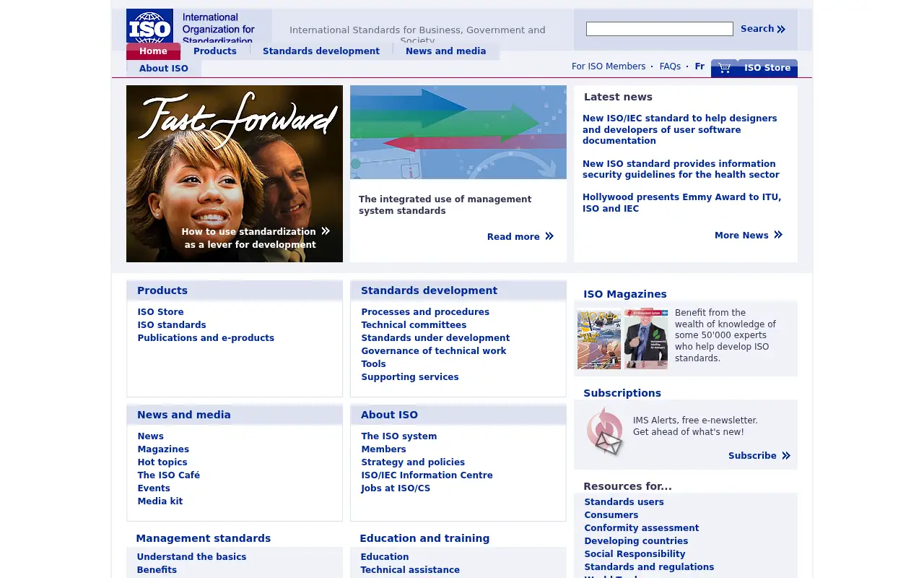Click Read more under management system standards
The width and height of the screenshot is (924, 578).
[520, 237]
